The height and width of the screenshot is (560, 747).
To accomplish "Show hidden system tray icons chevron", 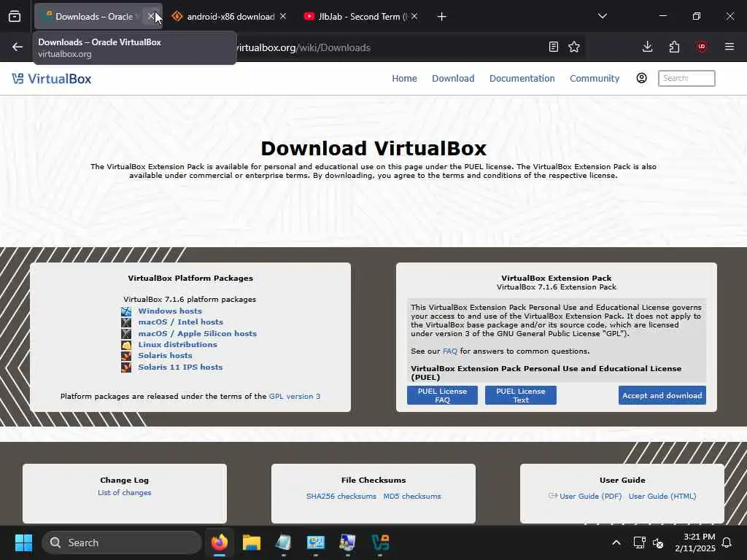I will coord(616,542).
